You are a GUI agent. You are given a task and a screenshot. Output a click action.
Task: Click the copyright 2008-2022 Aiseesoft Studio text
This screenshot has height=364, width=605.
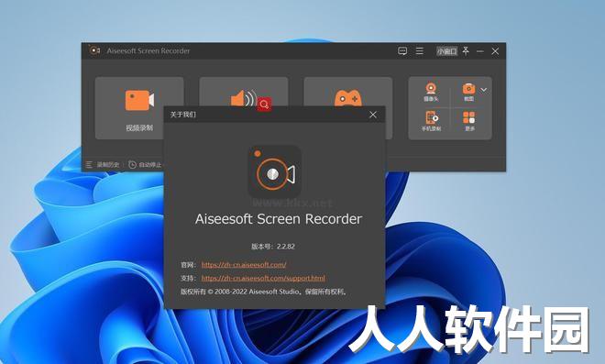tap(263, 292)
